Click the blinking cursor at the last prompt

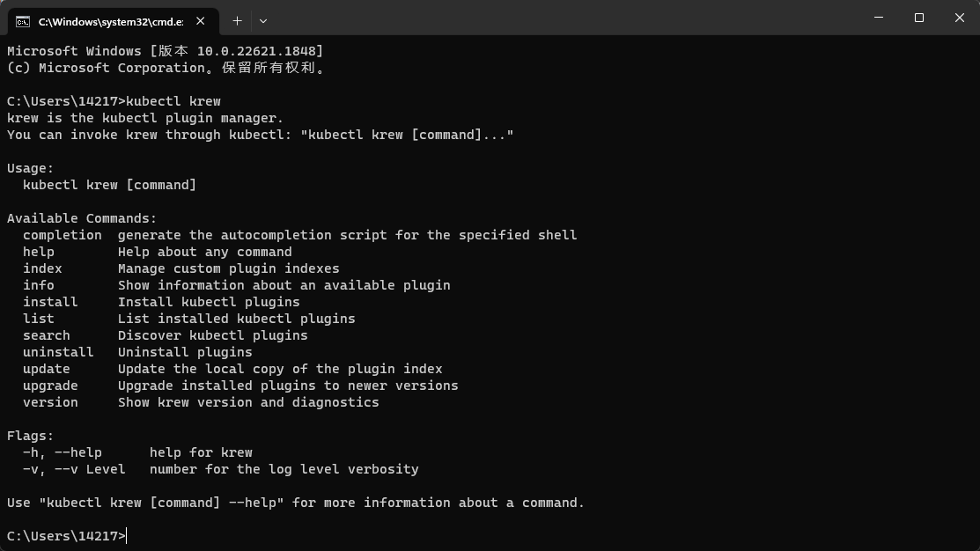click(127, 536)
